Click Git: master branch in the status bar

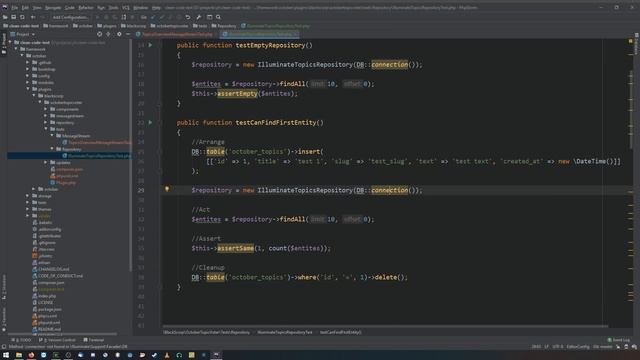tap(602, 347)
